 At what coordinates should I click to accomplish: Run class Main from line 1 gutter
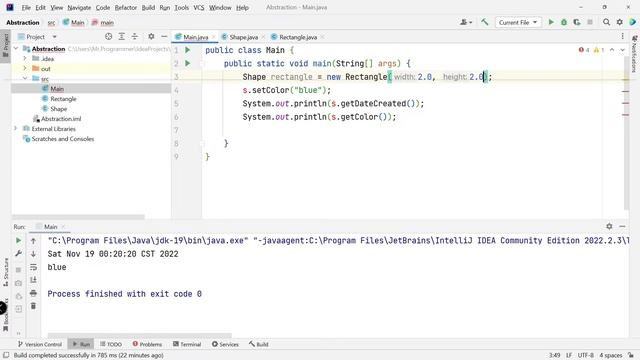188,50
